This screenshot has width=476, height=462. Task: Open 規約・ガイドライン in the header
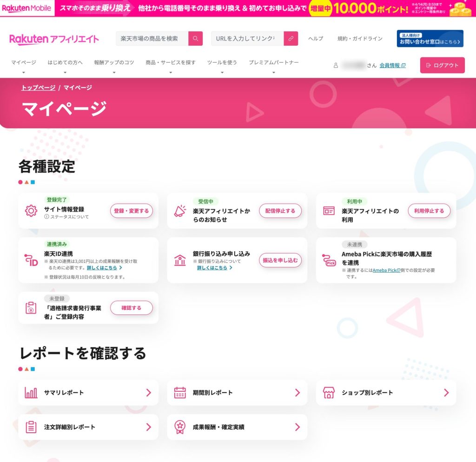tap(360, 39)
